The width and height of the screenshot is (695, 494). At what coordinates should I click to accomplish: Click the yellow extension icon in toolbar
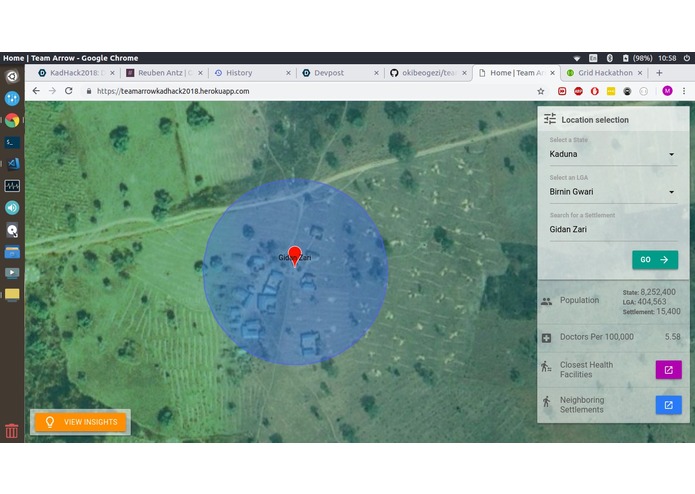(x=611, y=91)
